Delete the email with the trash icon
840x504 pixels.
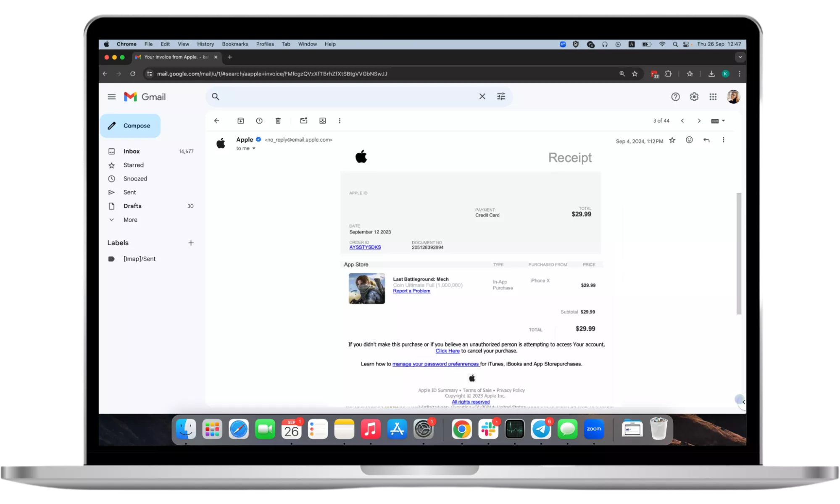[x=278, y=121]
